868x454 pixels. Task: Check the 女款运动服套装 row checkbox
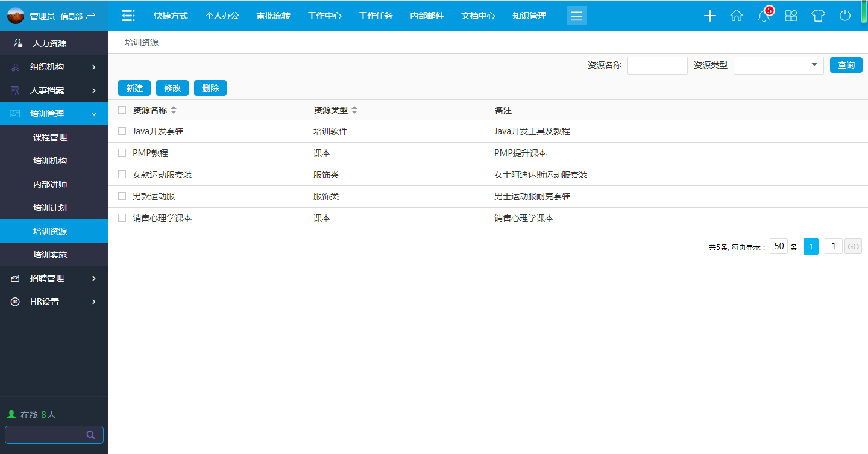pos(122,175)
